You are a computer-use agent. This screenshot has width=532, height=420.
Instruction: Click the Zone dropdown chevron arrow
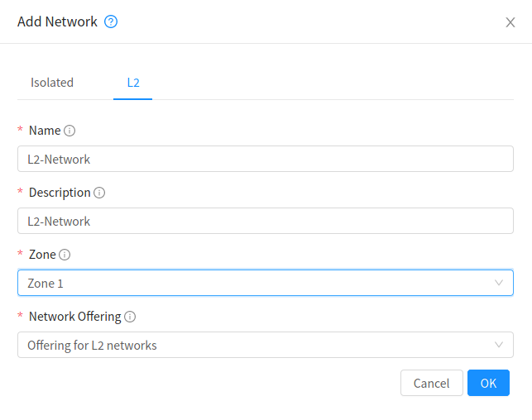(499, 283)
